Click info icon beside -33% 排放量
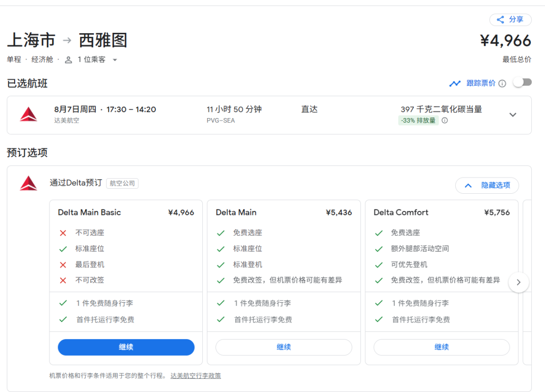 coord(445,121)
